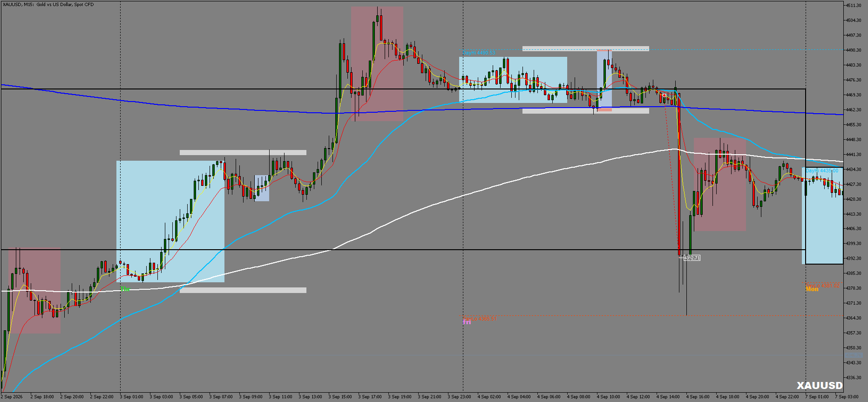Click the 4441.30 price axis label

pyautogui.click(x=854, y=155)
